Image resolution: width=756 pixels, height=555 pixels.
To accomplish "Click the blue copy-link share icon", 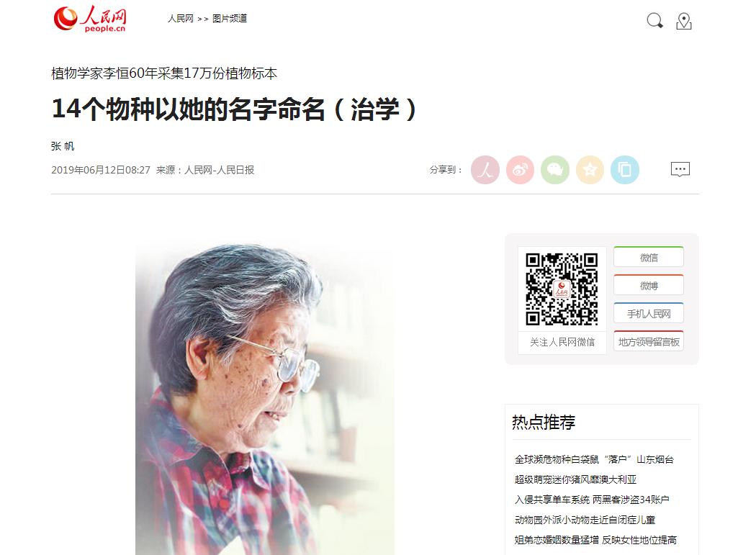I will click(625, 170).
